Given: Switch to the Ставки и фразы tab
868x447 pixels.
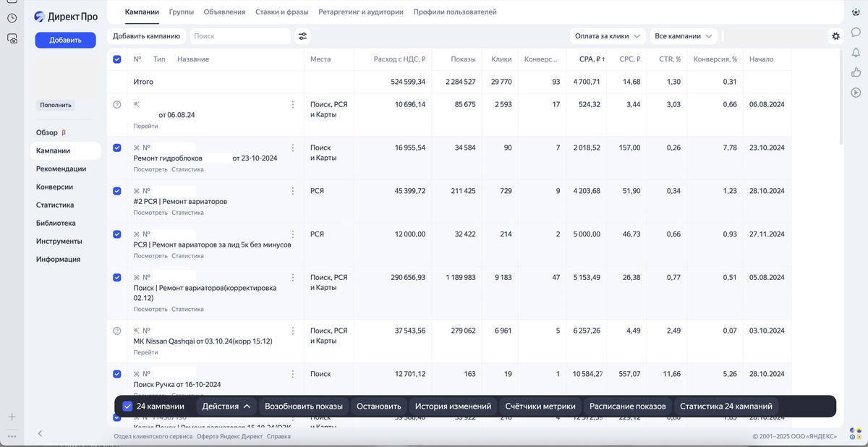Looking at the screenshot, I should [x=281, y=12].
